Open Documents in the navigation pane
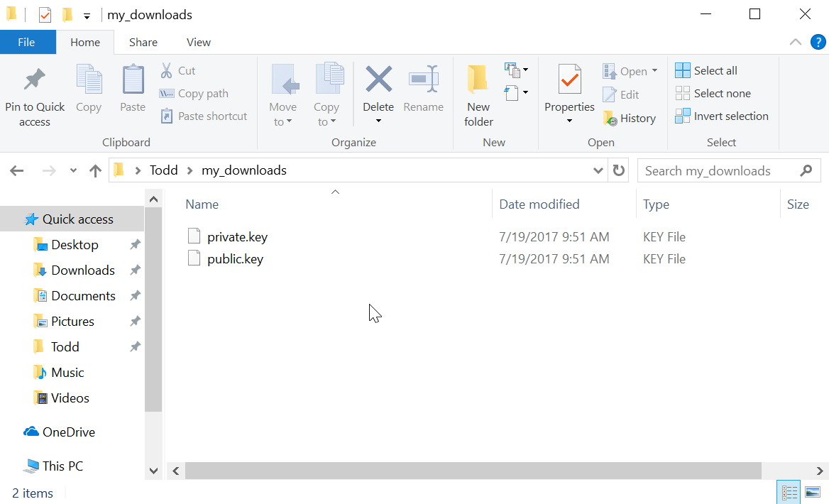Image resolution: width=829 pixels, height=504 pixels. pyautogui.click(x=83, y=295)
